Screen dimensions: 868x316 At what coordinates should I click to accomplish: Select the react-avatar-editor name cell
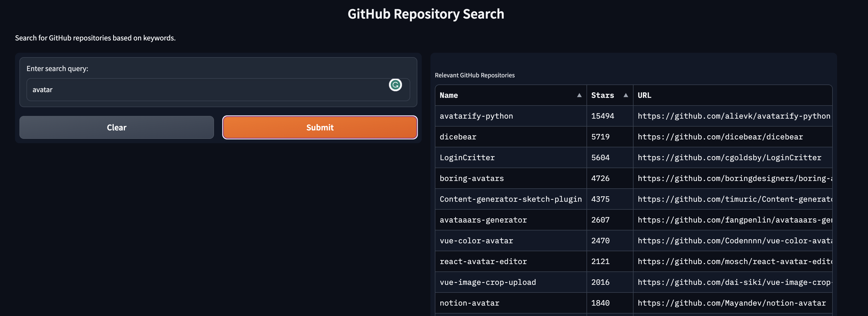click(511, 261)
